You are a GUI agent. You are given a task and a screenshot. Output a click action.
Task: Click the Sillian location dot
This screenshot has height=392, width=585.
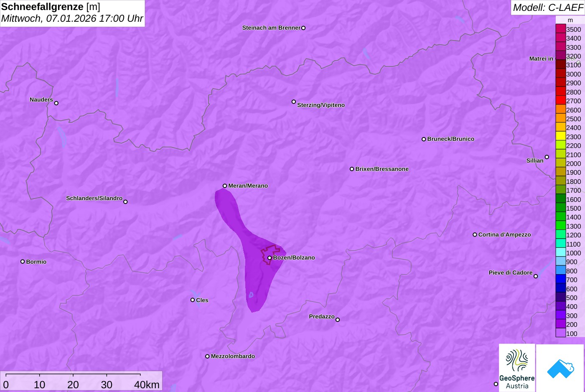(547, 157)
